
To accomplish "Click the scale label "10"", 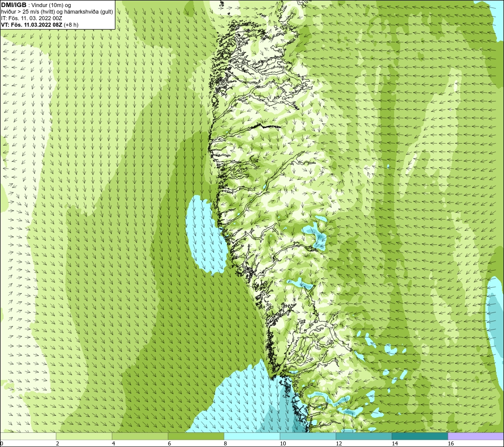I will tap(283, 443).
